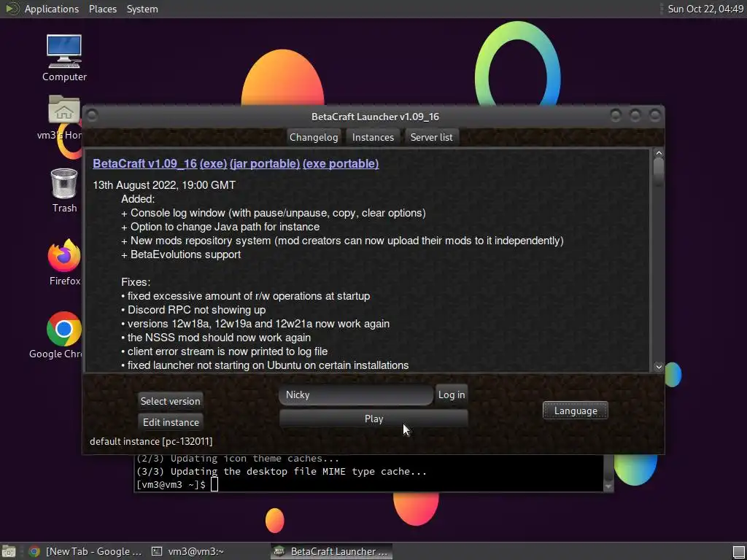Click the terminal prompt line [vm3@vm3 ~]$
This screenshot has height=560, width=747.
[x=171, y=484]
